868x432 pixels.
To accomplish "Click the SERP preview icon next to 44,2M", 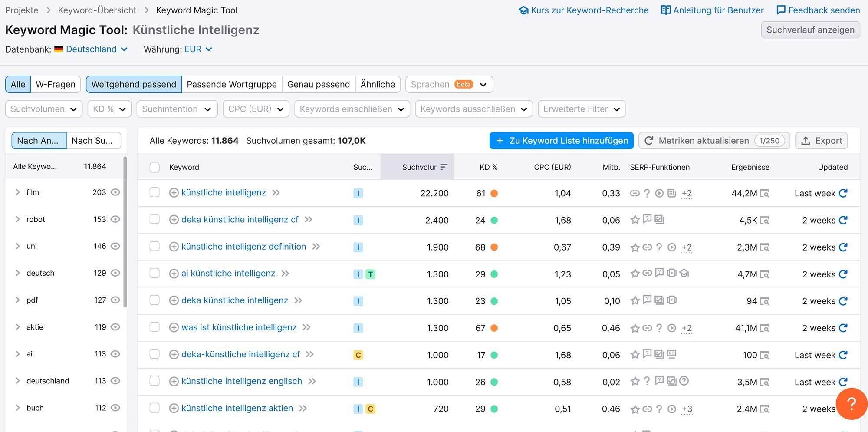I will point(764,193).
